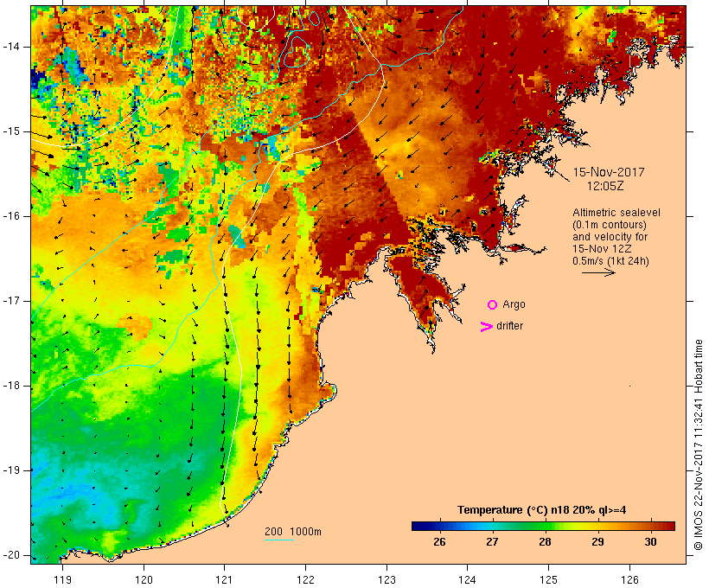The height and width of the screenshot is (588, 709).
Task: Click latitude label -15
Action: pyautogui.click(x=11, y=131)
